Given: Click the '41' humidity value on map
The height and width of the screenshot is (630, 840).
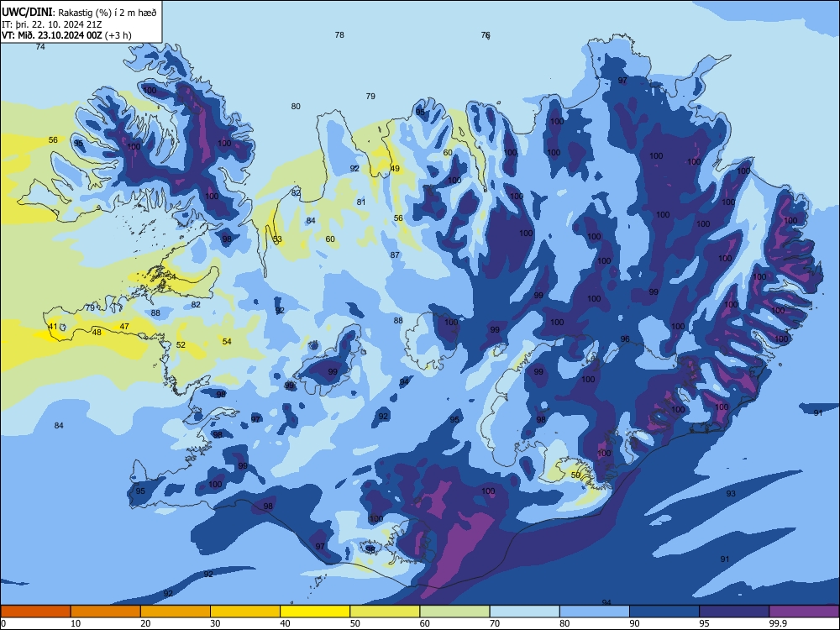Looking at the screenshot, I should pos(52,326).
